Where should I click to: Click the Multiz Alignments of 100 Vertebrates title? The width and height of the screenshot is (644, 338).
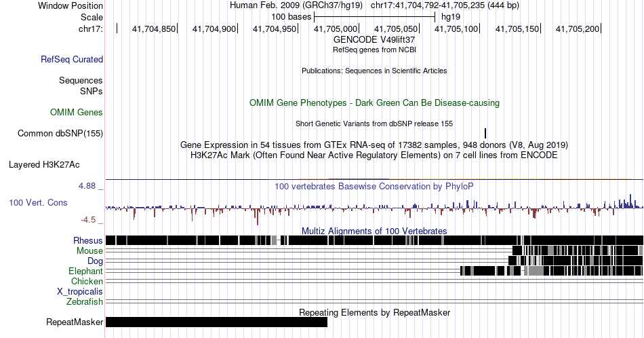pos(374,231)
